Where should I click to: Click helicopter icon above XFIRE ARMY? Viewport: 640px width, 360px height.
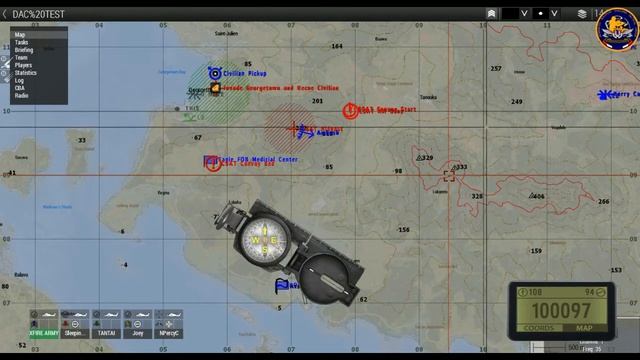[x=49, y=314]
